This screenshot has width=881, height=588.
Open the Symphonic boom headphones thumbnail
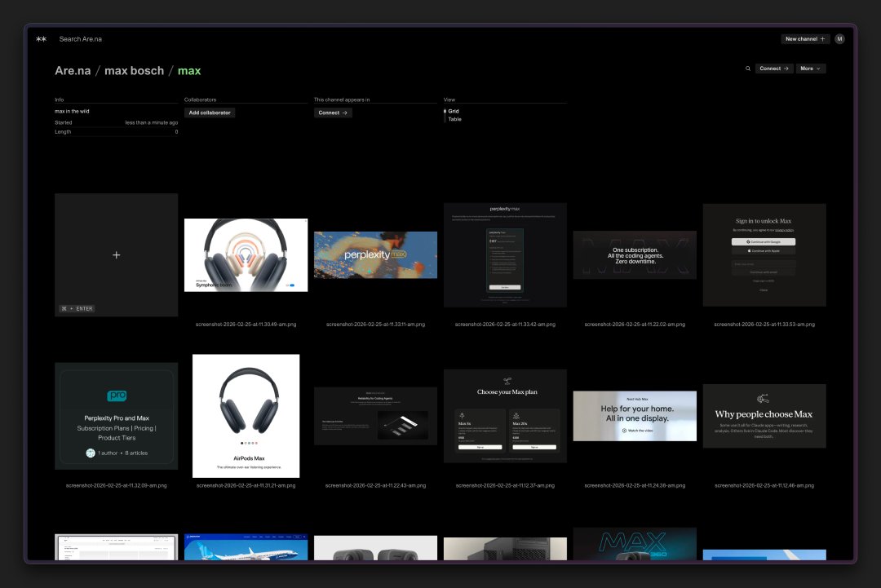246,255
